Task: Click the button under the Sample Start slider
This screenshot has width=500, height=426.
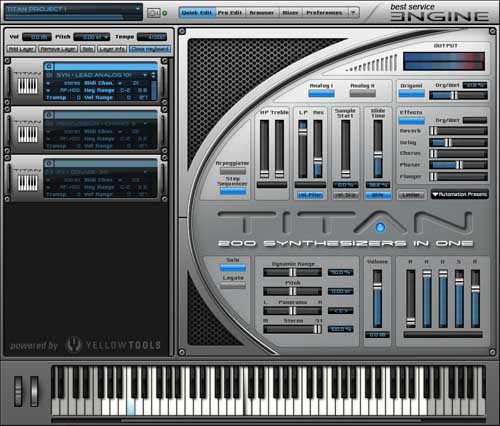Action: pos(346,195)
